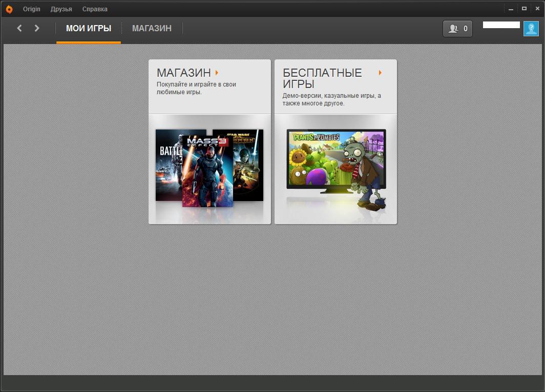Switch to the МАГАЗИН tab
The image size is (545, 392).
(152, 28)
